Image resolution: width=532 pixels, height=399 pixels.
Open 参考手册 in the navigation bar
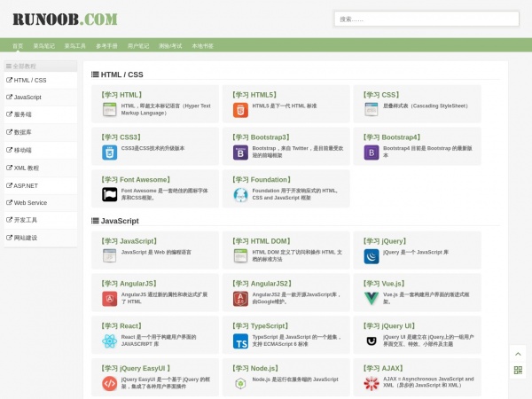[106, 46]
